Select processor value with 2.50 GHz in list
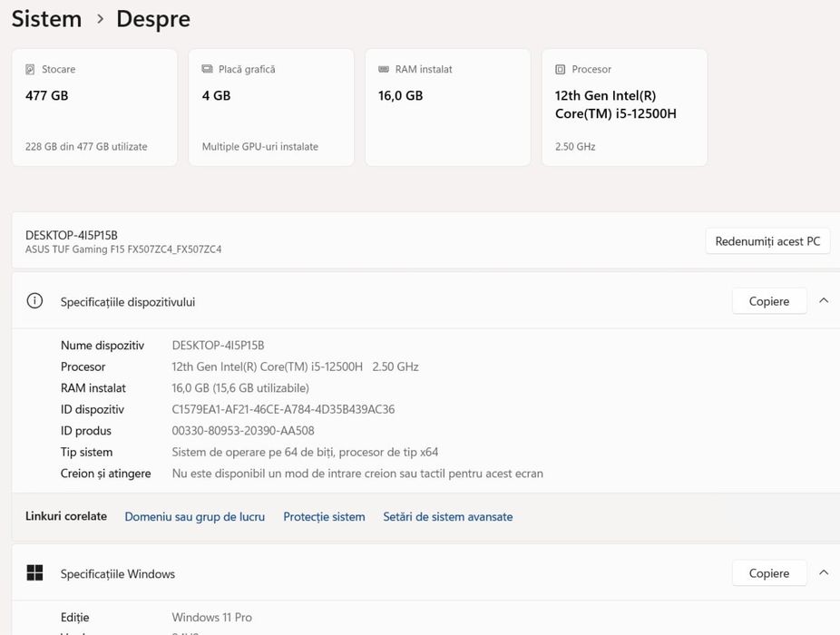Screen dimensions: 840x635 point(295,366)
